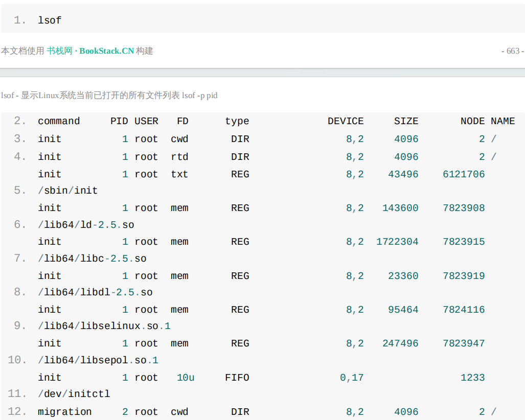
Task: Select 'txt' in the init row
Action: 179,174
